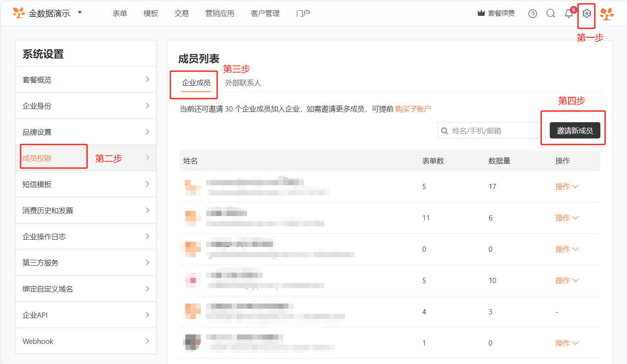Screen dimensions: 627x364
Task: Click 套餐续费 in the header
Action: click(501, 13)
